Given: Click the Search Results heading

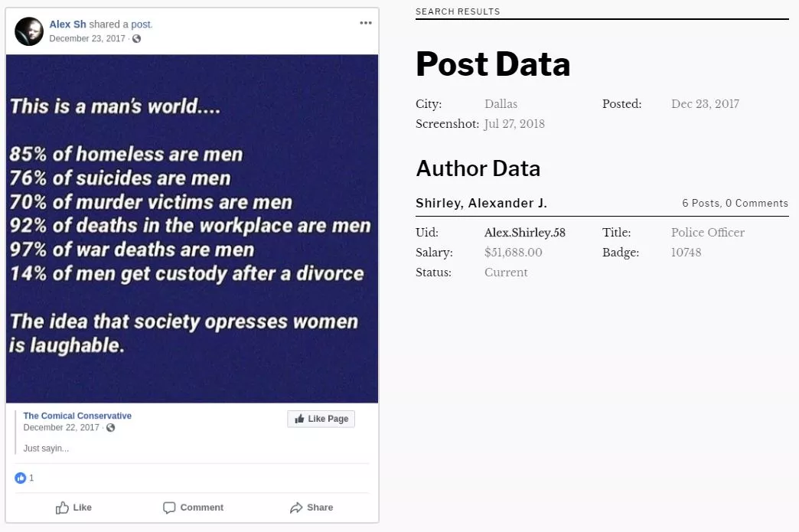Looking at the screenshot, I should (458, 11).
